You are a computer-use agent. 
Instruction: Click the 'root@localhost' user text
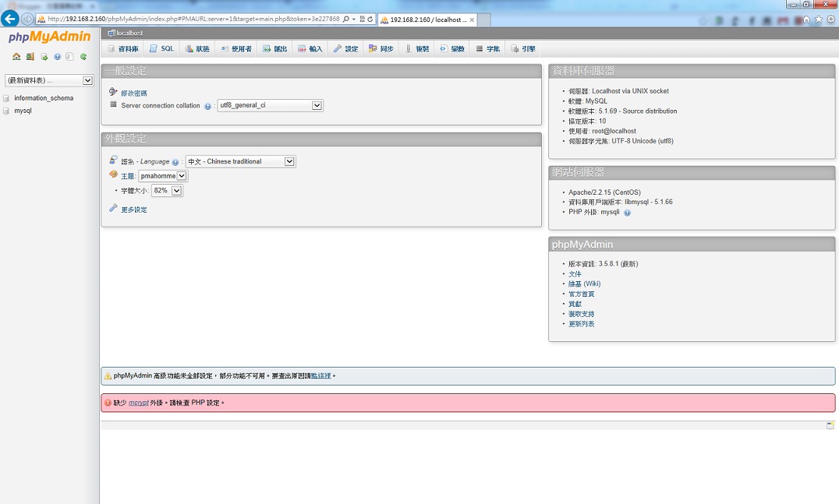click(614, 132)
